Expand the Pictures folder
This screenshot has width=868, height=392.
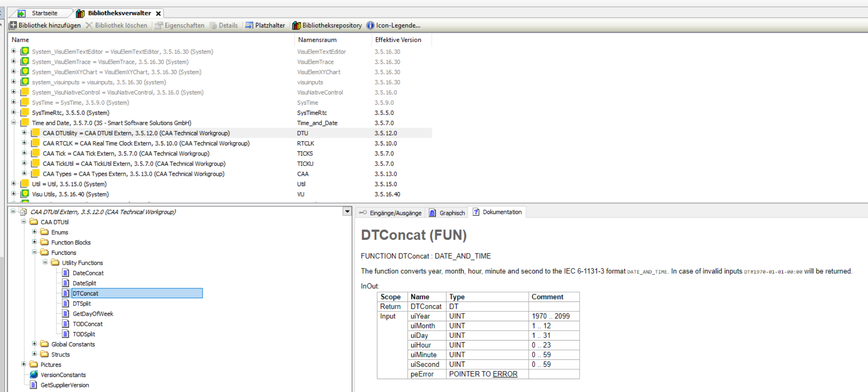[x=24, y=364]
